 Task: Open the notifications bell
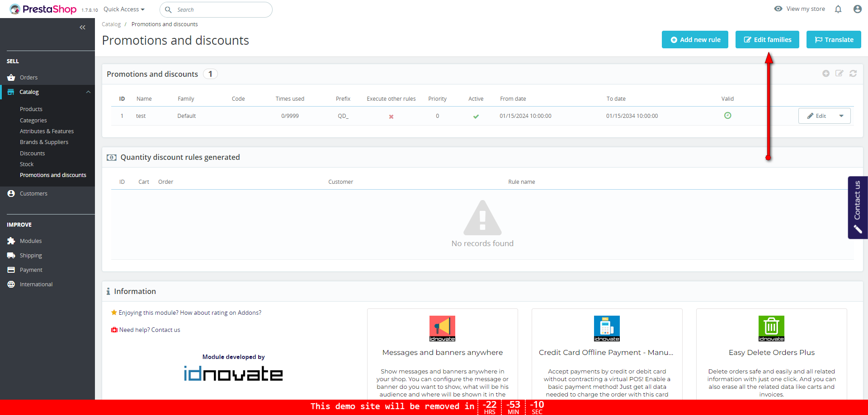pos(838,9)
